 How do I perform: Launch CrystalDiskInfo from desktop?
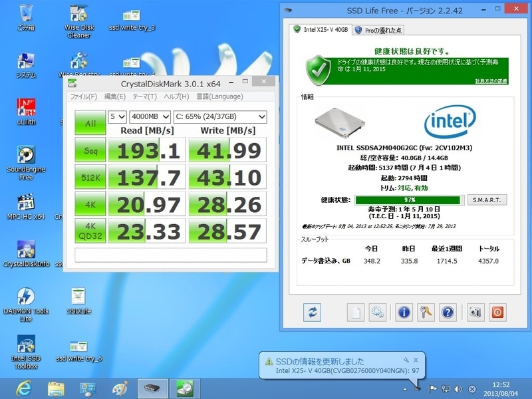(x=26, y=254)
